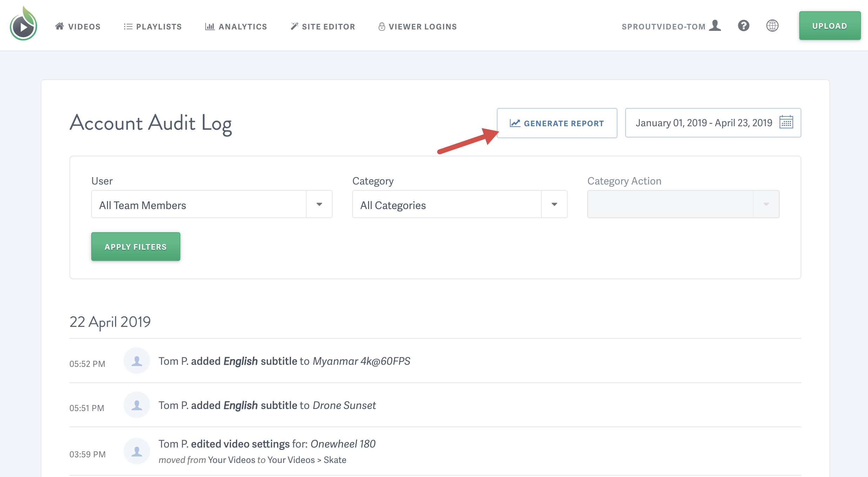Click the GENERATE REPORT button

click(x=557, y=123)
